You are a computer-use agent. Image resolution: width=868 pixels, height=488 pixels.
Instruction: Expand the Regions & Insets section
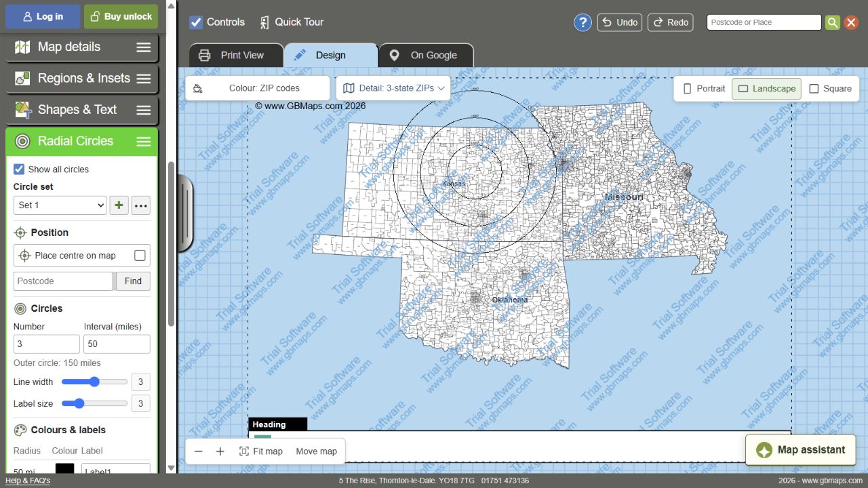82,79
